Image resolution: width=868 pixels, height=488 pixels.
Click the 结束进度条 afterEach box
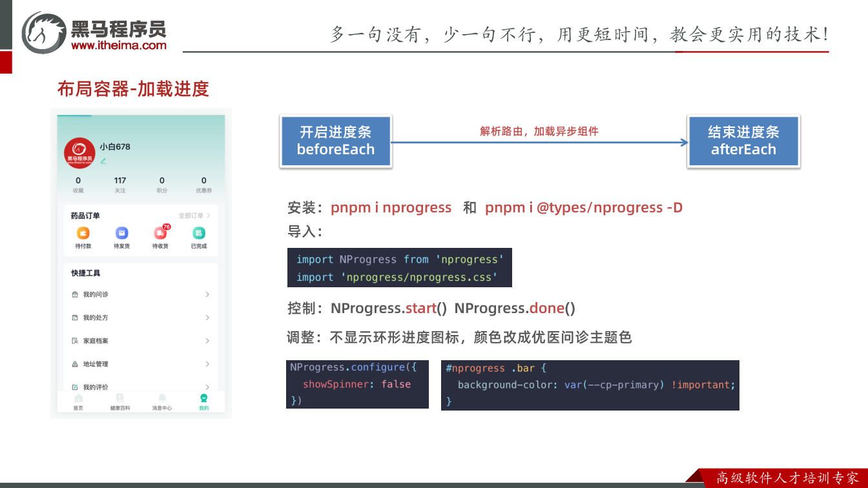click(743, 141)
